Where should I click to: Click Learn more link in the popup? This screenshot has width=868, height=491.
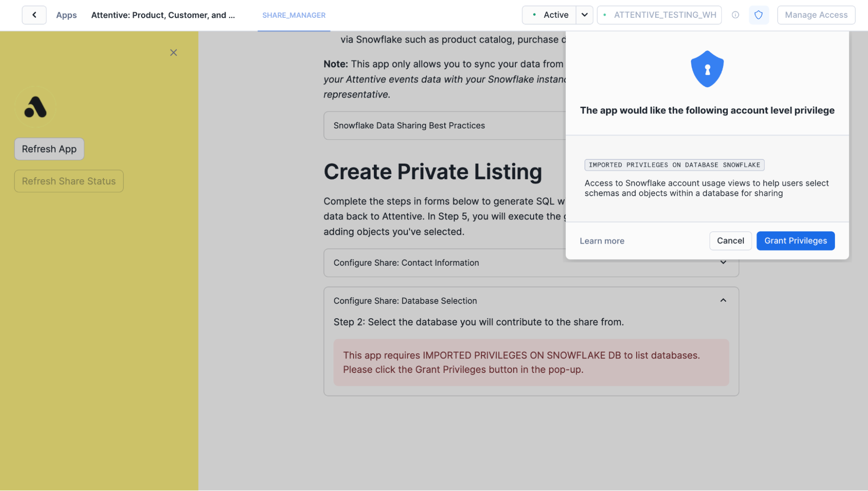602,241
